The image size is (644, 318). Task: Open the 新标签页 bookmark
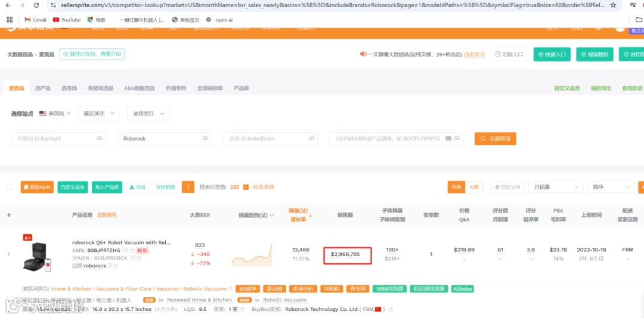tap(185, 20)
